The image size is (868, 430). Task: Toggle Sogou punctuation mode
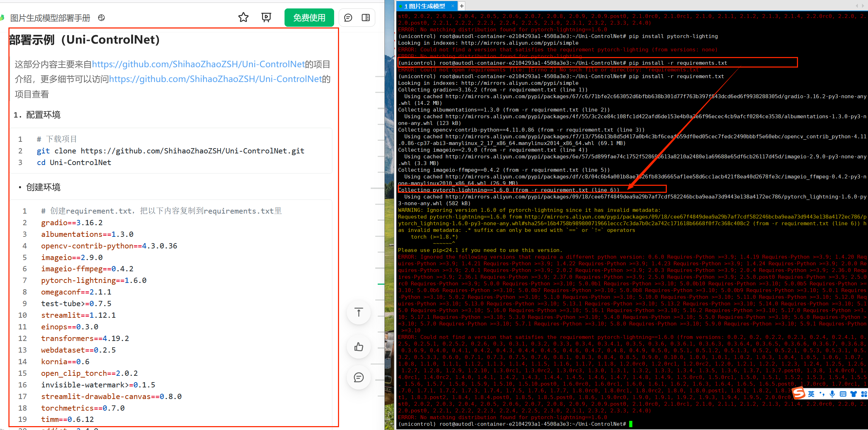[x=822, y=394]
